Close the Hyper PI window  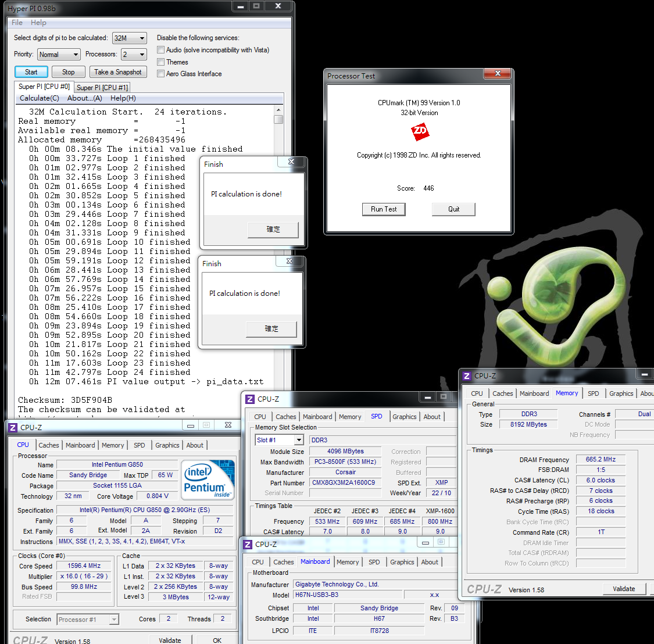[278, 6]
